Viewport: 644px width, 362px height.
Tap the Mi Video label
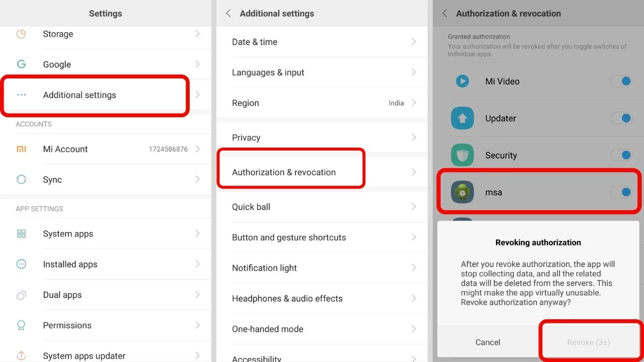pyautogui.click(x=502, y=81)
